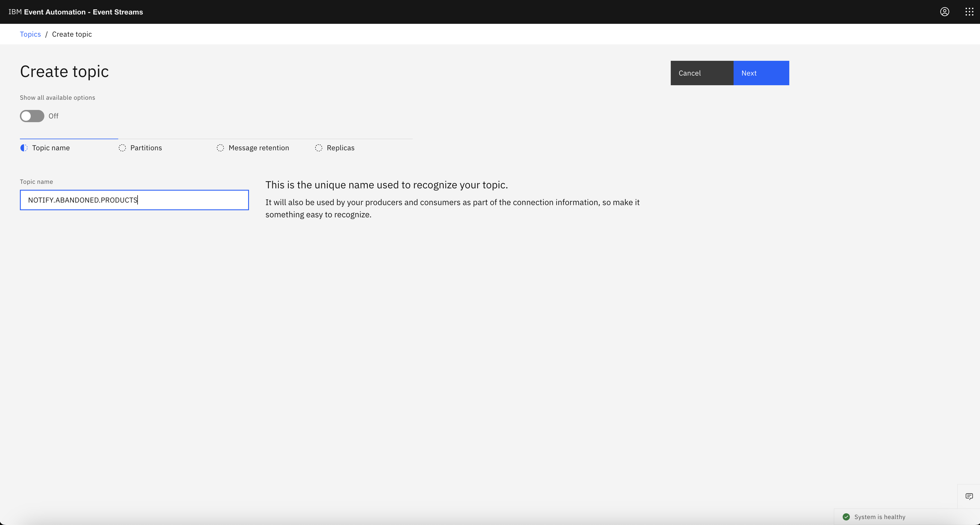Viewport: 980px width, 525px height.
Task: Click the Topic name step progress icon
Action: tap(24, 148)
